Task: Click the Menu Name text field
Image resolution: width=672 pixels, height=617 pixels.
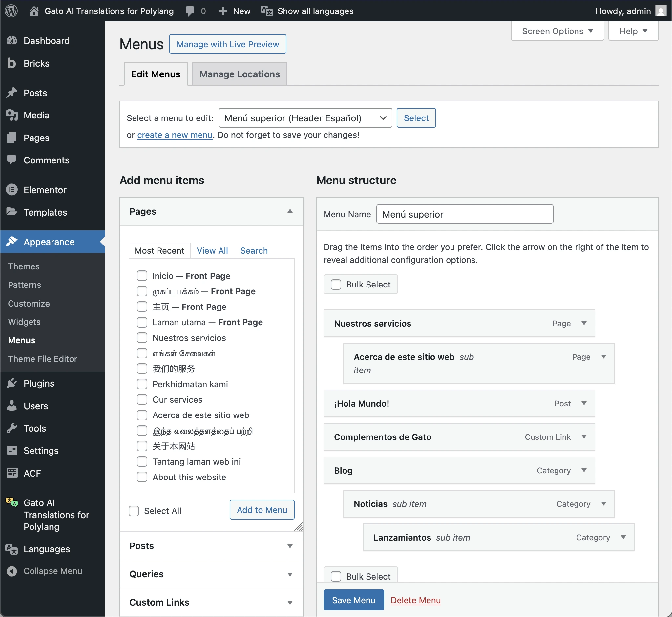Action: pyautogui.click(x=464, y=214)
